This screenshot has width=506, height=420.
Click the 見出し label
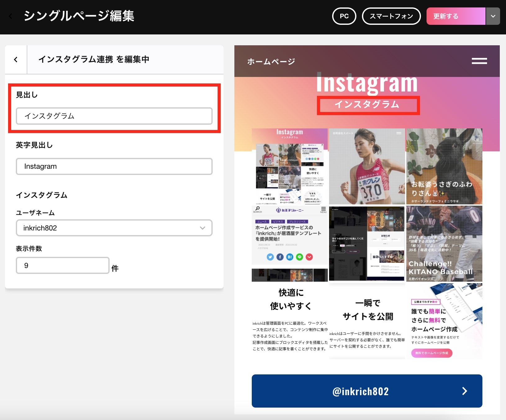(27, 95)
